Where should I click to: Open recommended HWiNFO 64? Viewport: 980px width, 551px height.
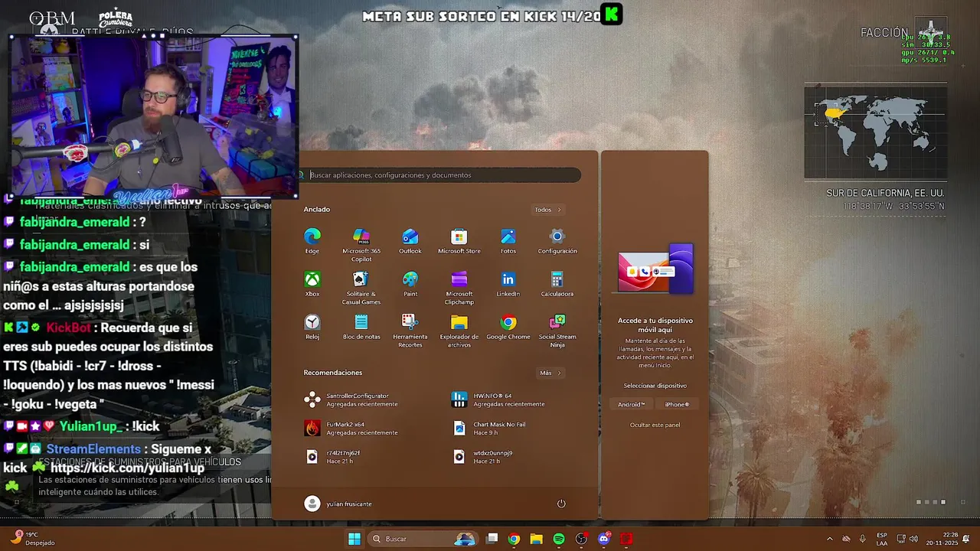[499, 399]
